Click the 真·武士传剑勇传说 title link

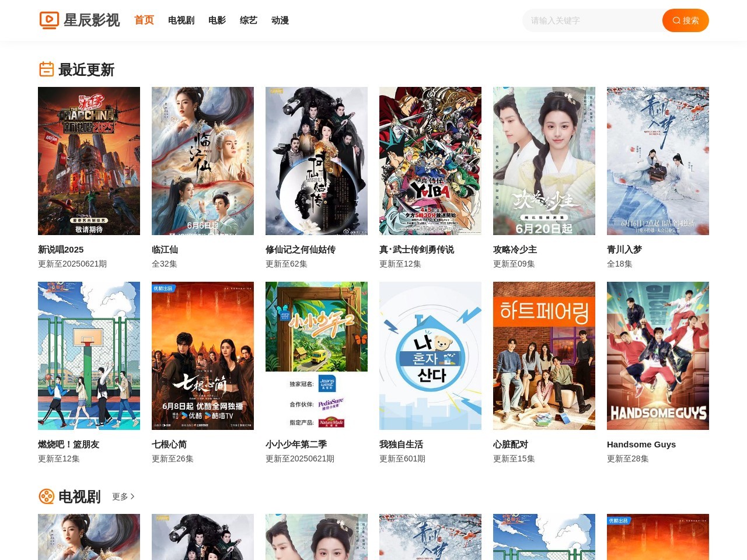coord(417,249)
